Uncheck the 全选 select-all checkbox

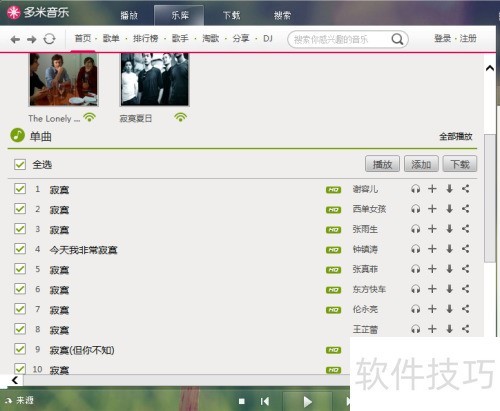tap(20, 164)
